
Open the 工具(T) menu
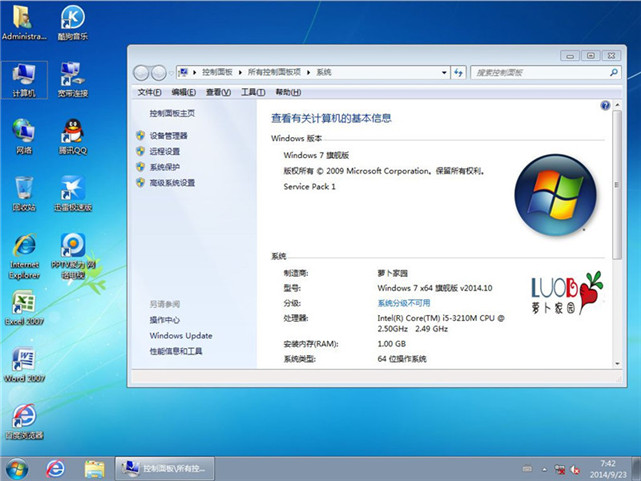pyautogui.click(x=253, y=92)
